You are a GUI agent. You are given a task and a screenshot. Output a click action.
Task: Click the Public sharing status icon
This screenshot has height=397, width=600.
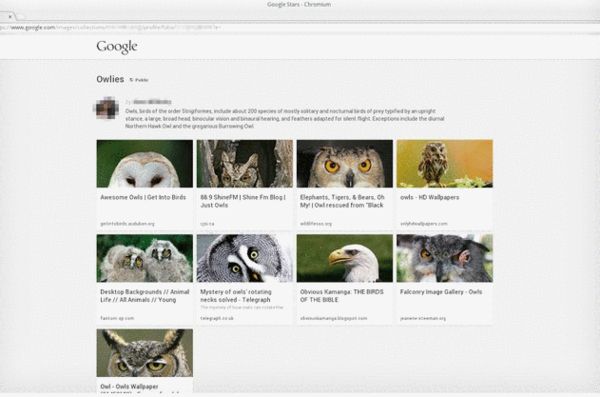click(x=131, y=80)
